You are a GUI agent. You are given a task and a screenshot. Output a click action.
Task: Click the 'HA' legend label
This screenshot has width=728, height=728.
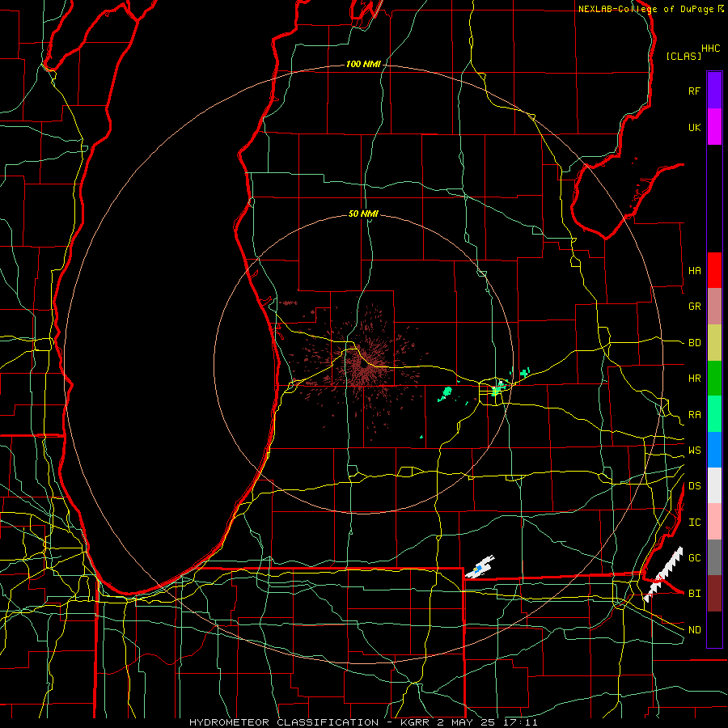694,271
